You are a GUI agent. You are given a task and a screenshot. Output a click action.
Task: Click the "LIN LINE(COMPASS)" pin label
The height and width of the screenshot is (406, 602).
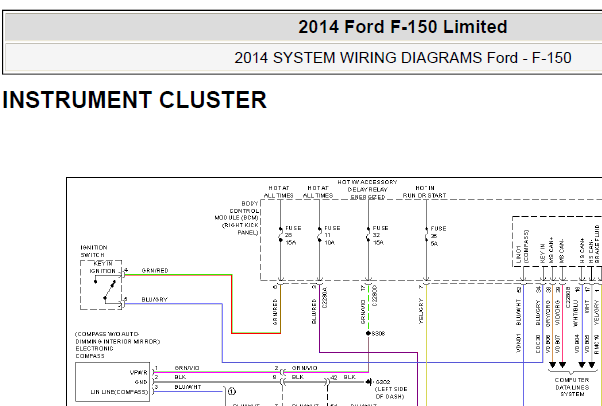[119, 392]
